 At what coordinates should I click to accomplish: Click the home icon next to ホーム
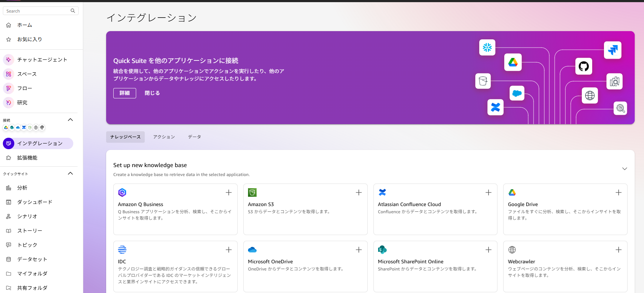point(9,25)
